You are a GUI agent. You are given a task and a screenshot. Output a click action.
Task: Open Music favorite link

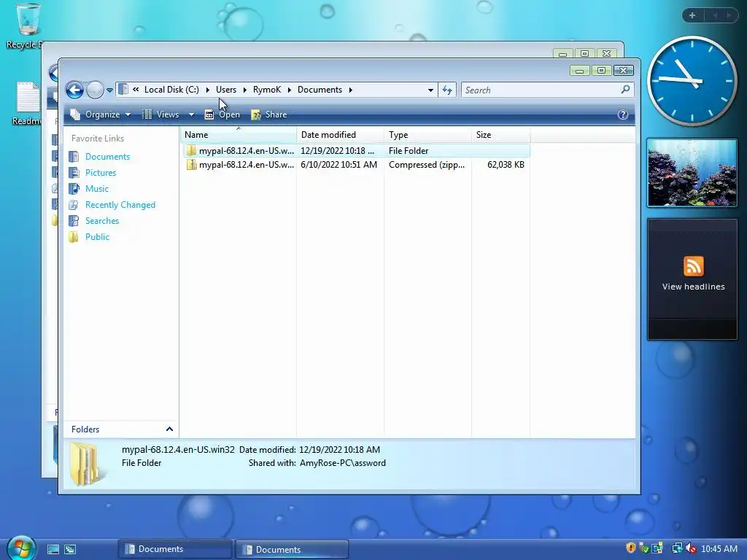[x=97, y=189]
